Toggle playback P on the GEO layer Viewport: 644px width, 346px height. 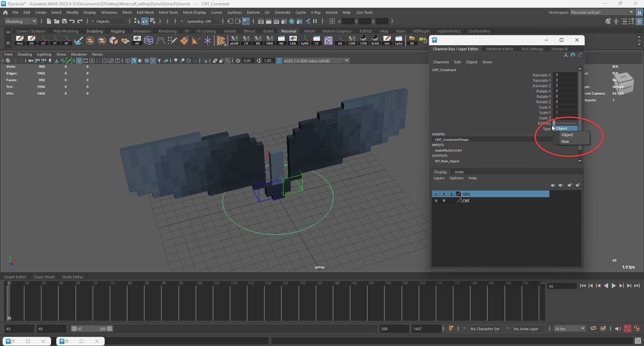[444, 194]
